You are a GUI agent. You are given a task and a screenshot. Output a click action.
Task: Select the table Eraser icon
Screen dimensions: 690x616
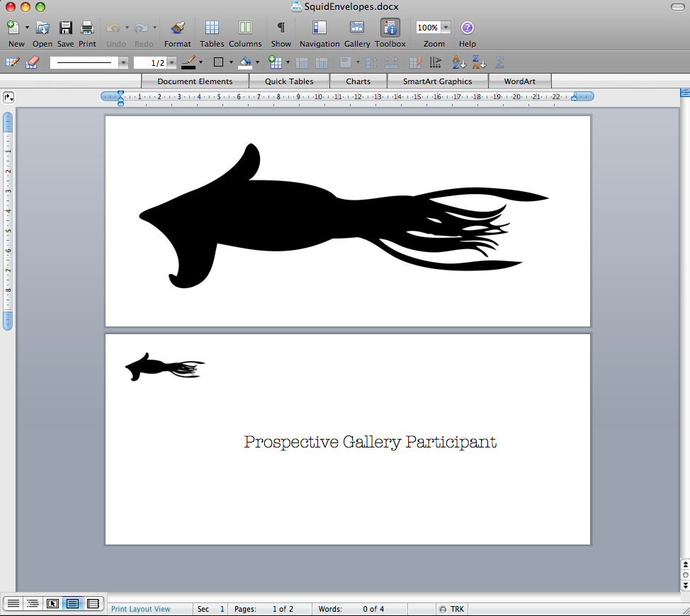pos(33,62)
